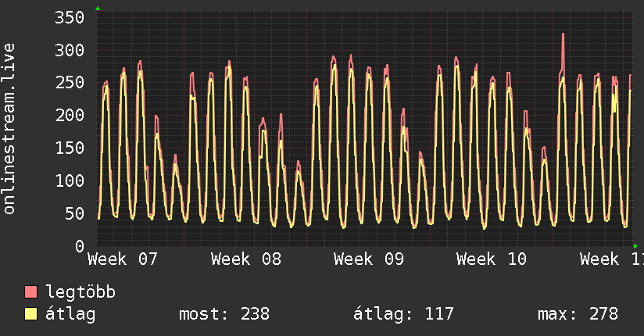Click the átlag legend label text

pos(70,314)
